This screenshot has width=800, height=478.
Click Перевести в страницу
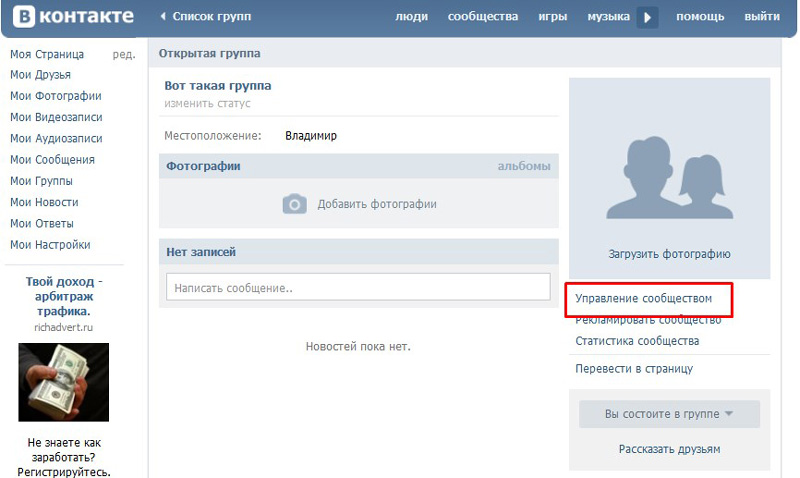tap(634, 369)
